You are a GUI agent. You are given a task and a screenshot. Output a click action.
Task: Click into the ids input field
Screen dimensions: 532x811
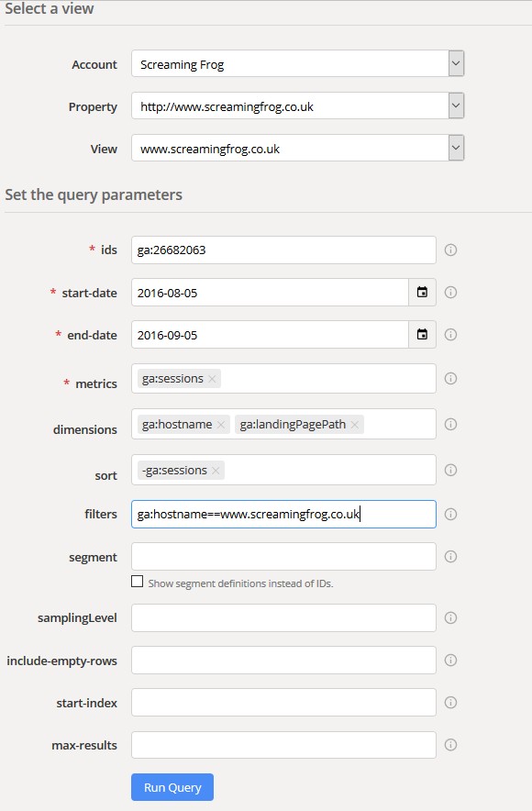(283, 250)
